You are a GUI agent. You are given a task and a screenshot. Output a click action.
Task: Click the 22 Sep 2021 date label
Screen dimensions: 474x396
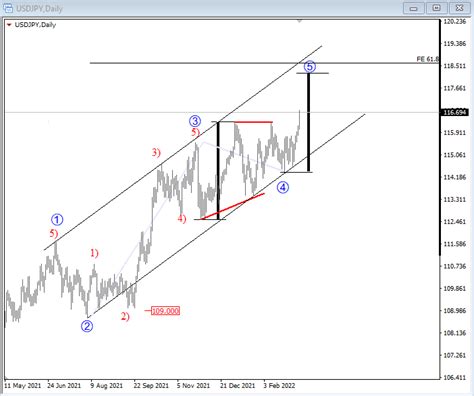tap(151, 386)
